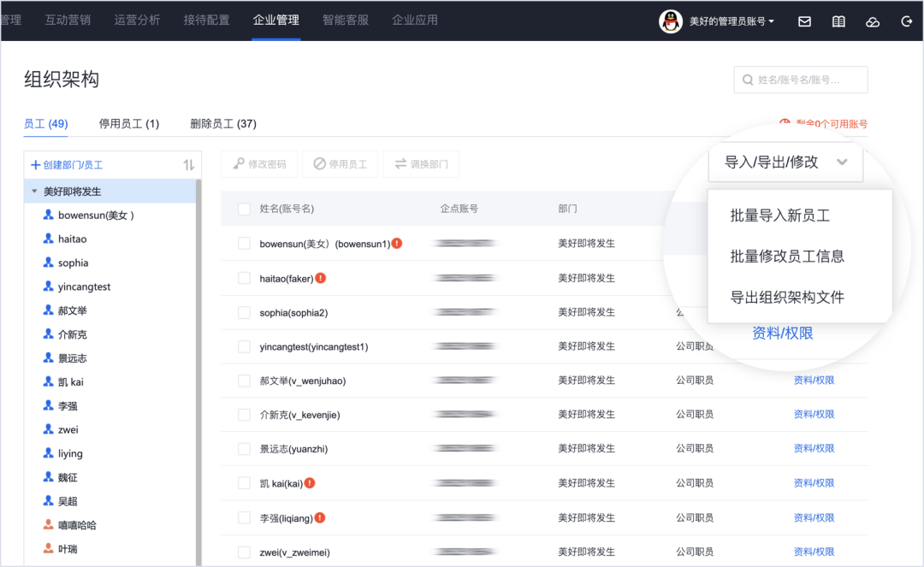The image size is (924, 567).
Task: Open the mail envelope icon in header
Action: click(x=804, y=21)
